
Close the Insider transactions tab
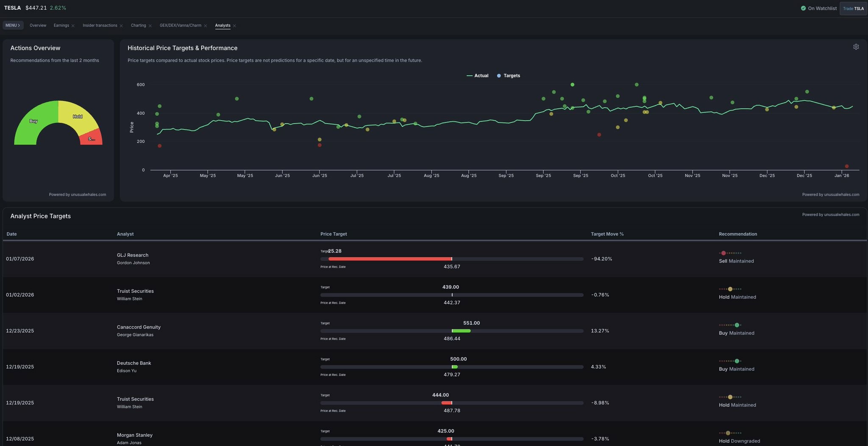(121, 26)
